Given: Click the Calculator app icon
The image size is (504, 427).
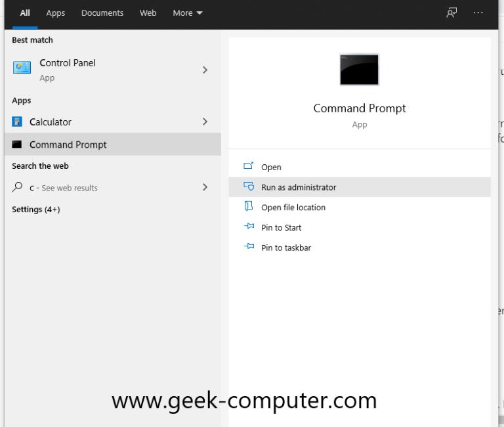Looking at the screenshot, I should [x=17, y=122].
